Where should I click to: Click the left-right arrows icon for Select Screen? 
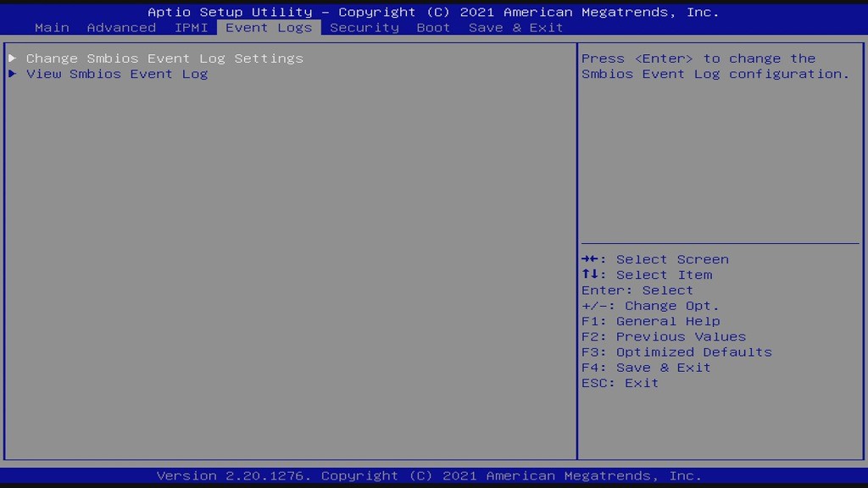click(590, 259)
